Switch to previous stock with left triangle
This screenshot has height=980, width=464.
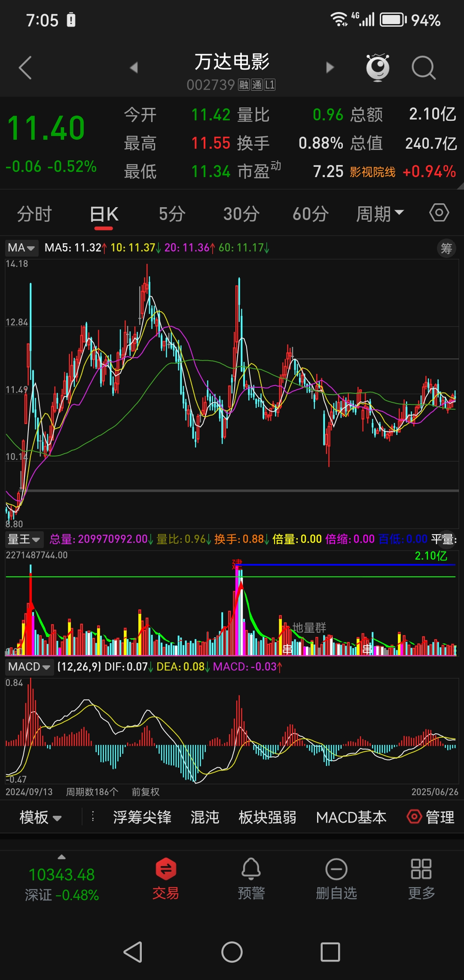click(134, 67)
